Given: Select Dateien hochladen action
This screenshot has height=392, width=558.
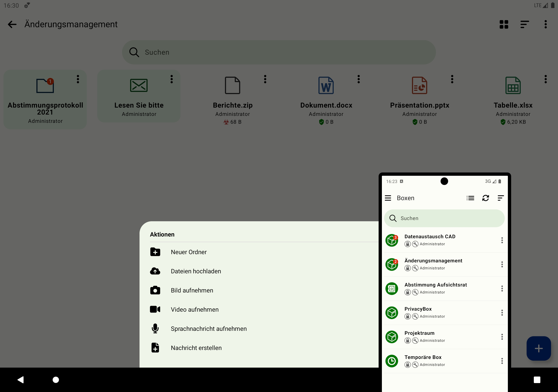Looking at the screenshot, I should click(259, 271).
